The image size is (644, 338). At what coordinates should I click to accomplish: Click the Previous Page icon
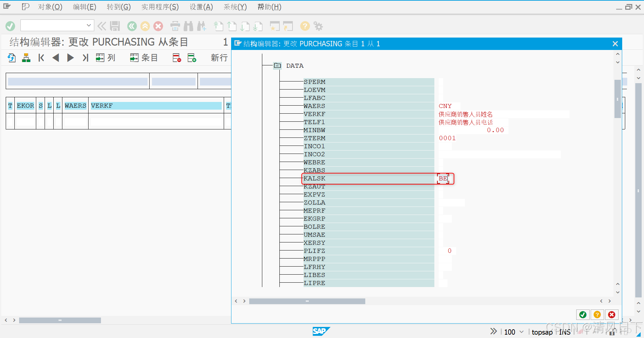coord(232,26)
